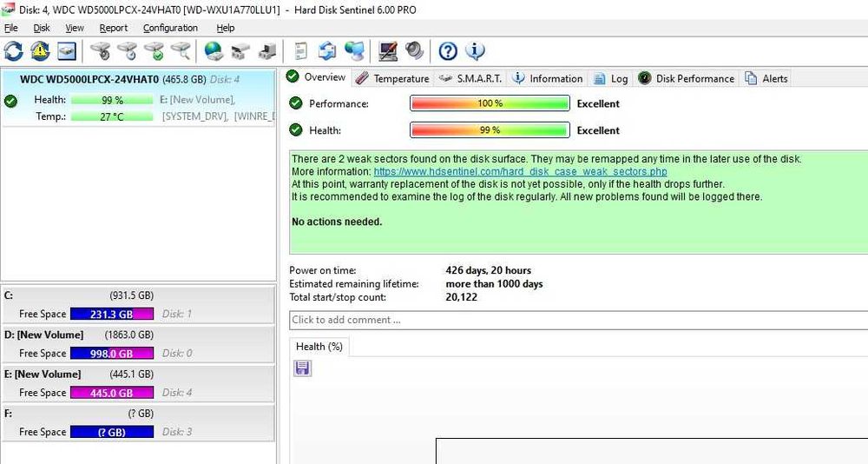
Task: Click the disk with magnifying glass icon
Action: click(x=181, y=51)
